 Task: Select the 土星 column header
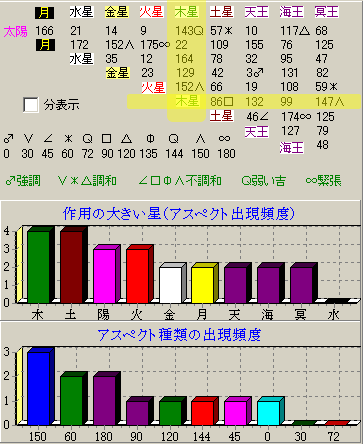(x=221, y=12)
